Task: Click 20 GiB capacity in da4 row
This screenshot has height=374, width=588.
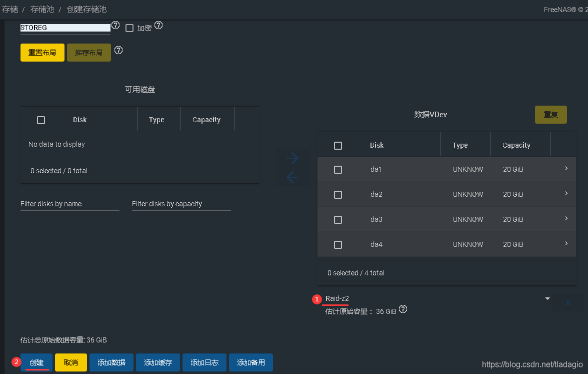Action: 513,244
